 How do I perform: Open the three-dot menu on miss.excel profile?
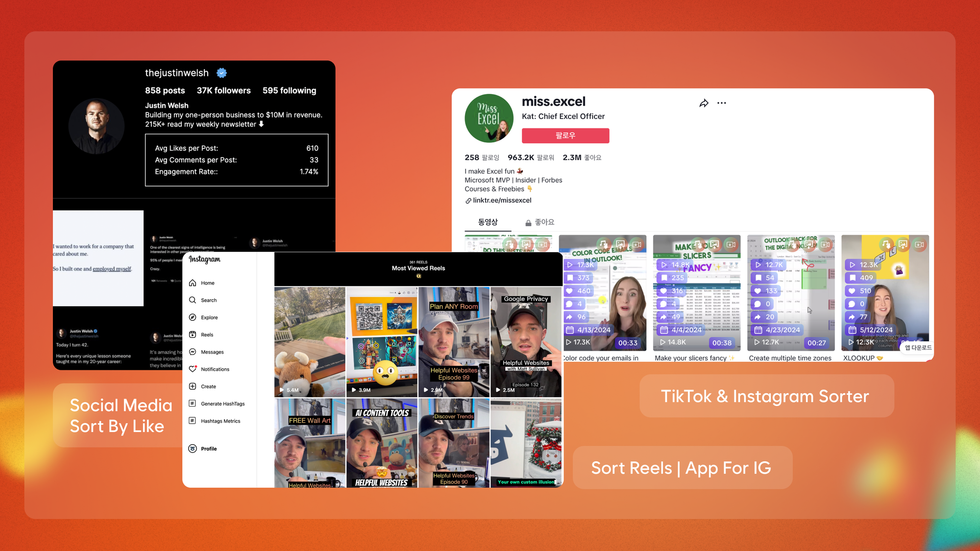[x=722, y=103]
